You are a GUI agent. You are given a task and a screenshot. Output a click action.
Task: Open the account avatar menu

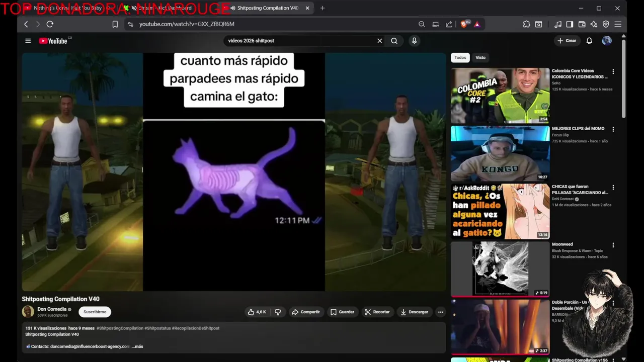[607, 41]
